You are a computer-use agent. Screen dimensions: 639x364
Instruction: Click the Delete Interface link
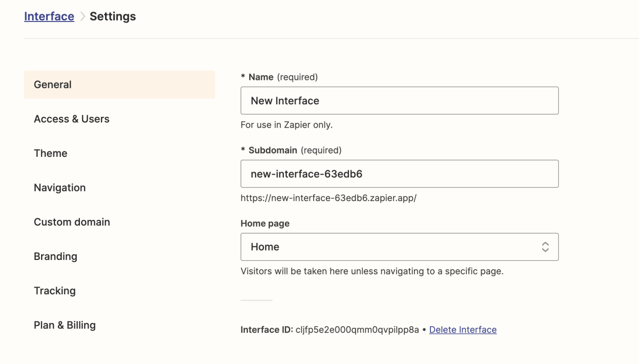point(463,330)
